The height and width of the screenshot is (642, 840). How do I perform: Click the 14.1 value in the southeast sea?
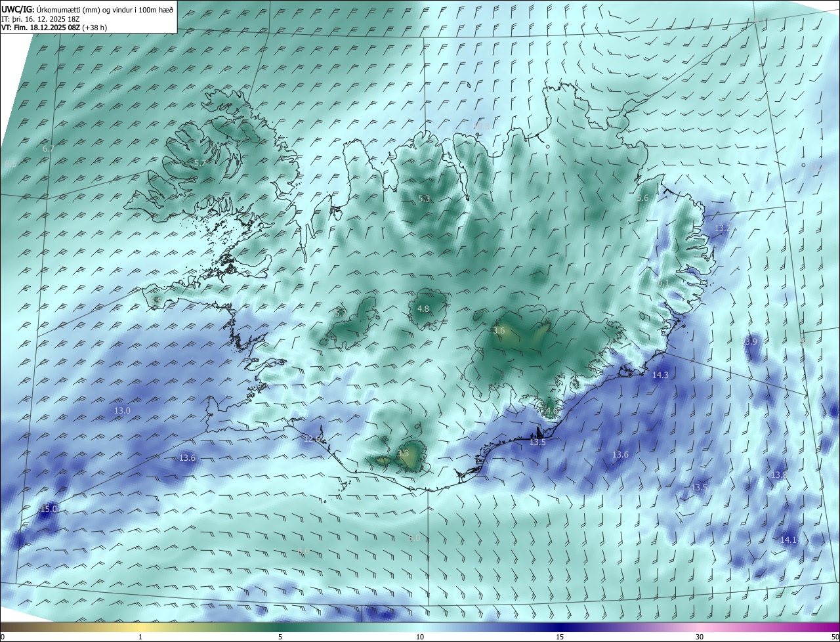(x=788, y=540)
